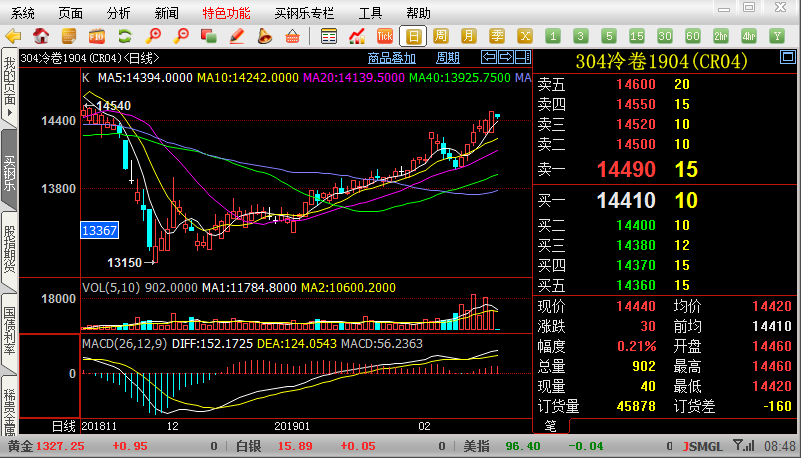Open the 分析 menu

tap(118, 13)
